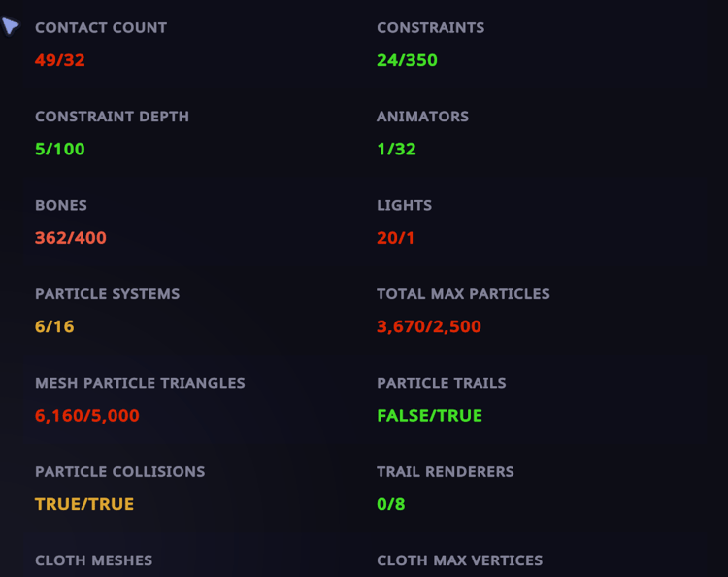Click the ANIMATORS label

(x=422, y=117)
